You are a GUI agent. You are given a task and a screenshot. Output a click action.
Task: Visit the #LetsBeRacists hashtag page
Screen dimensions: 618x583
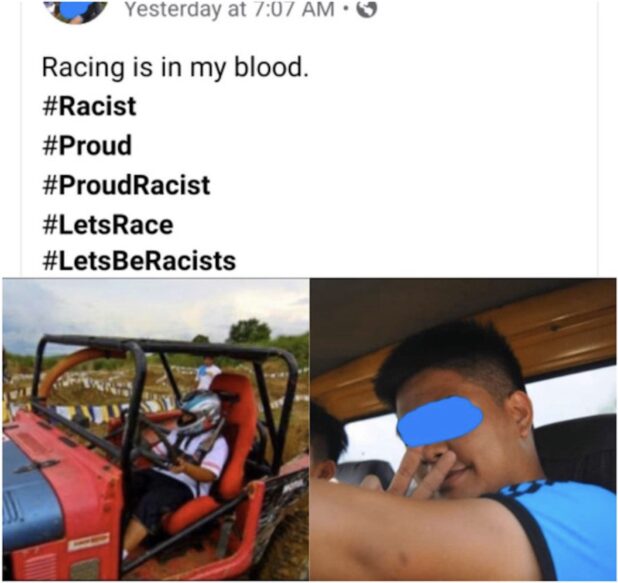click(139, 261)
